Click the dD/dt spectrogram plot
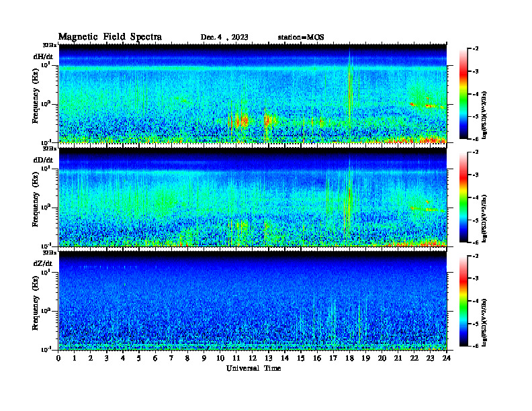 (x=253, y=197)
